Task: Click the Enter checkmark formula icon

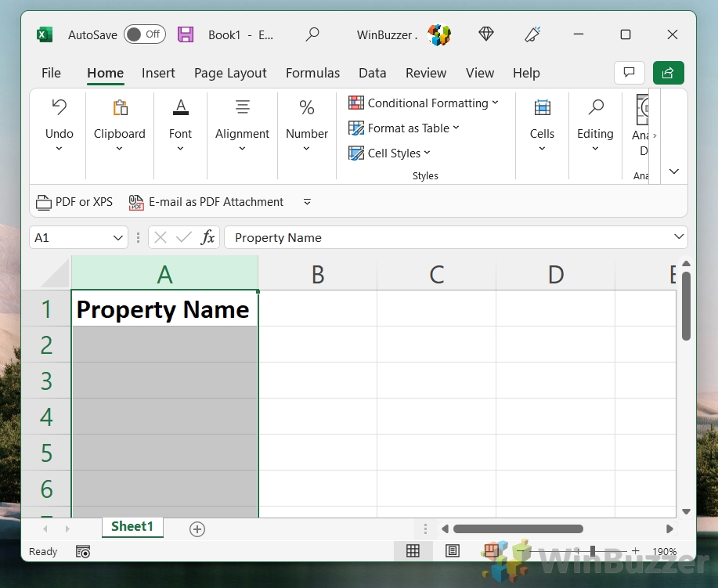Action: click(184, 237)
